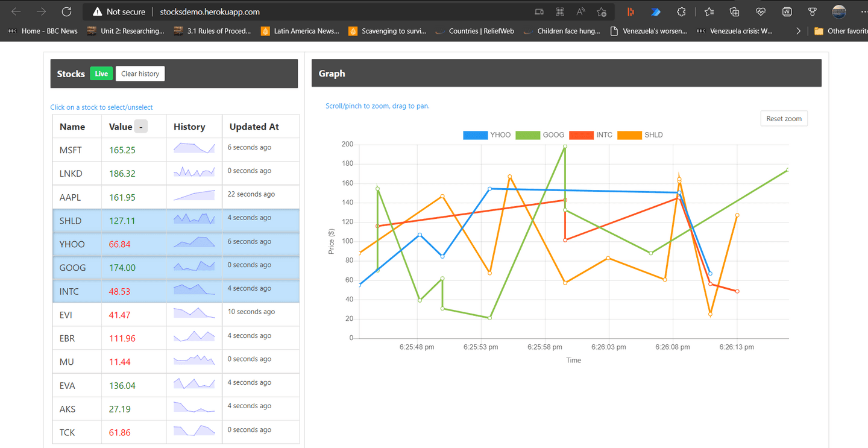The image size is (868, 448).
Task: Open the blue Power Automate extension
Action: (x=656, y=11)
